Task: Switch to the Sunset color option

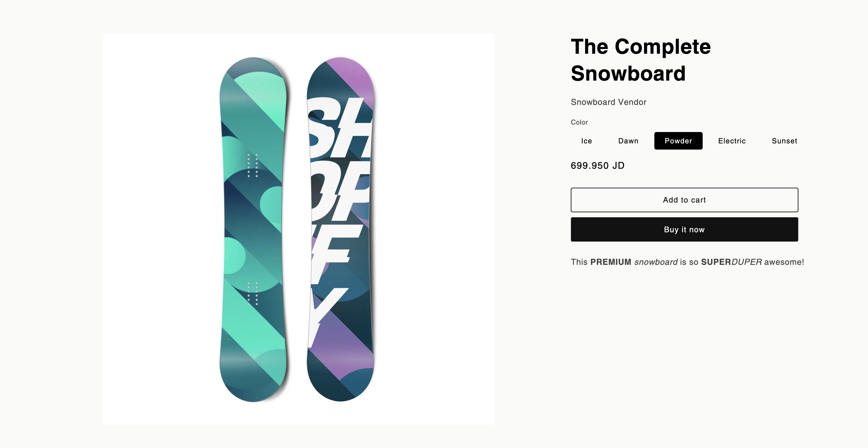Action: coord(784,141)
